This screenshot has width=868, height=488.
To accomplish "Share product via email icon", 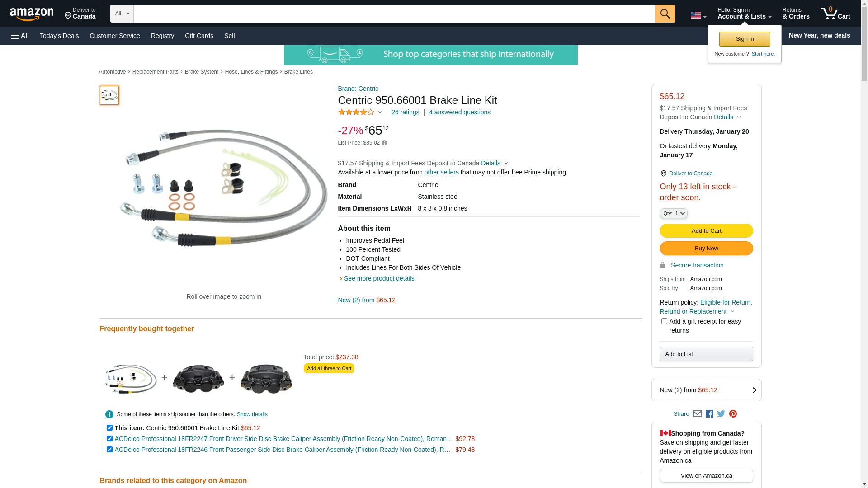I will (x=697, y=414).
